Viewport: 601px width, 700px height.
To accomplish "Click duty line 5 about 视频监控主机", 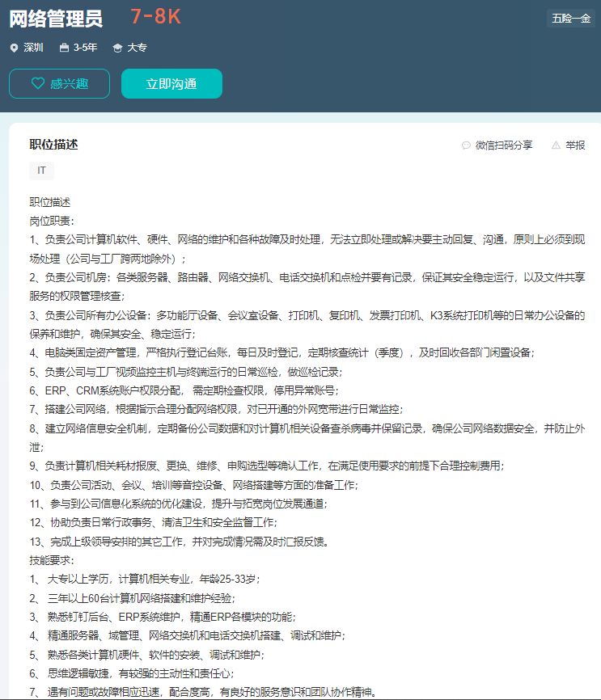I will (x=186, y=372).
